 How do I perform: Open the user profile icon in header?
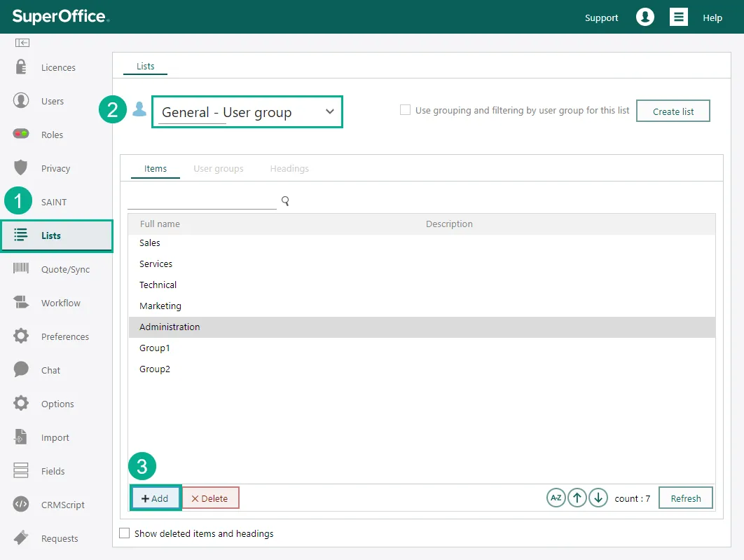[645, 18]
